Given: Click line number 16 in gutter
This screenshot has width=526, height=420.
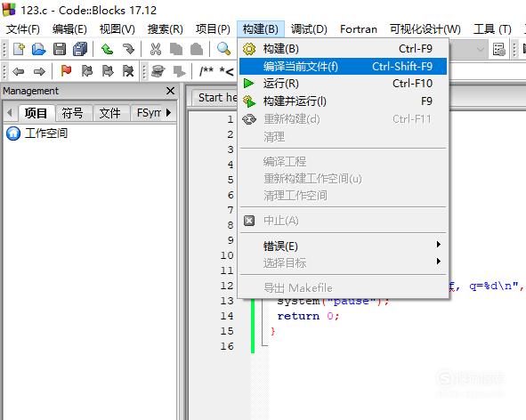Looking at the screenshot, I should click(x=227, y=346).
